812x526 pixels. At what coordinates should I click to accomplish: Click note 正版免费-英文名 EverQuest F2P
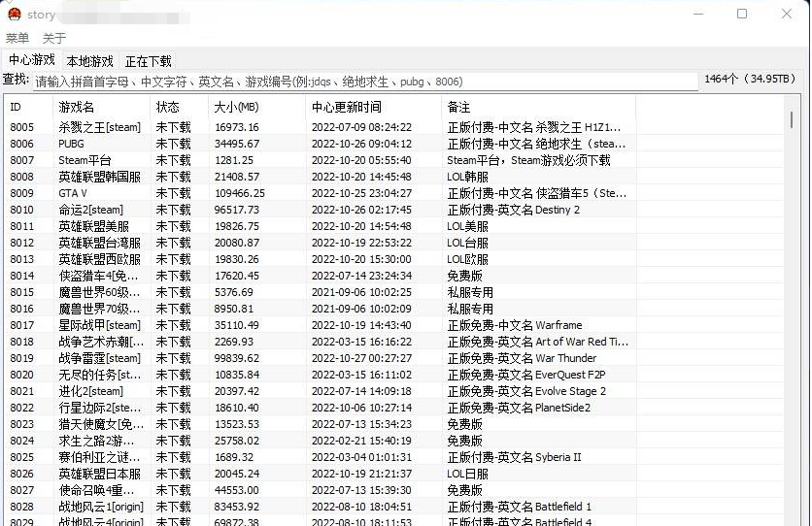526,375
